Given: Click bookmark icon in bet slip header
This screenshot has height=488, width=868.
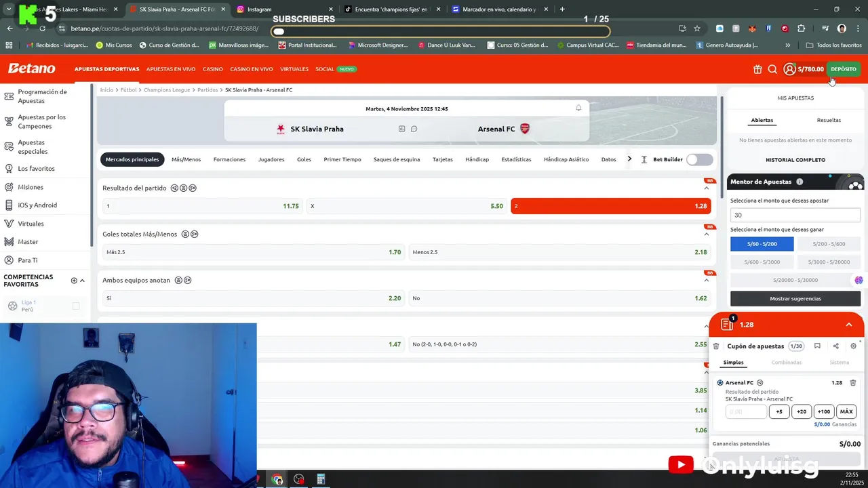Looking at the screenshot, I should pyautogui.click(x=817, y=346).
